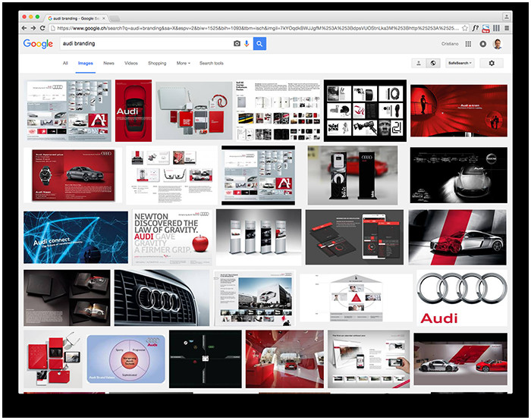
Task: Open the black and white grid collage image
Action: (365, 111)
